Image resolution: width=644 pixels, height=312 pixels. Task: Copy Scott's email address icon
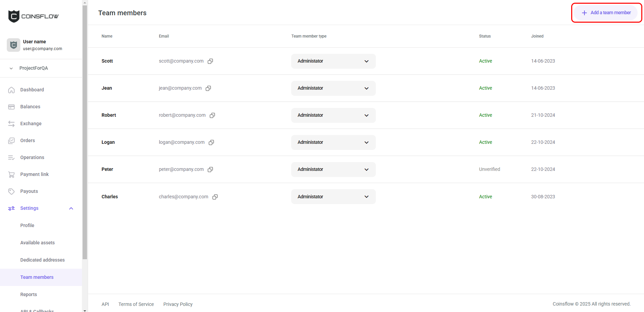pos(210,61)
